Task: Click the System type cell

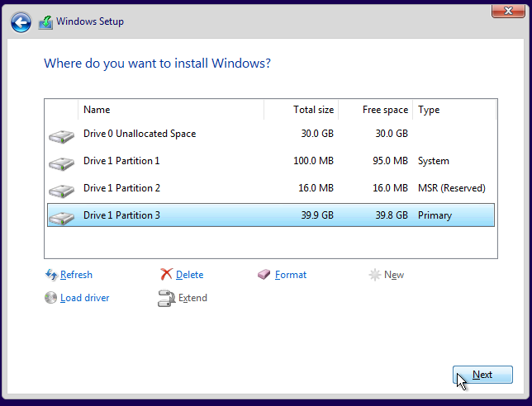Action: (433, 161)
